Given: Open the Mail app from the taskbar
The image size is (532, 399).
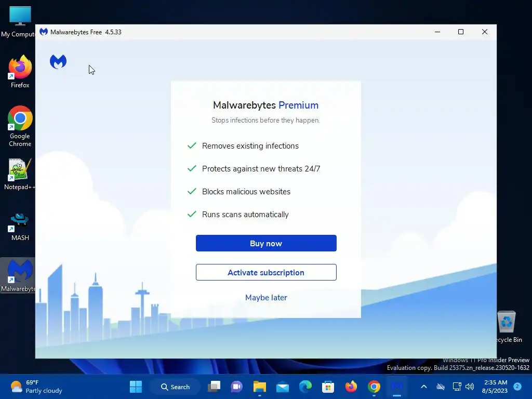Looking at the screenshot, I should pos(282,387).
